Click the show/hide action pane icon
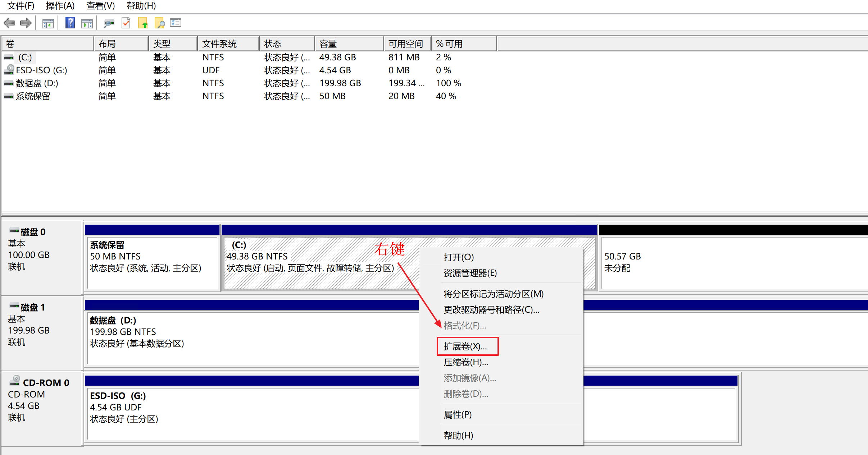This screenshot has height=455, width=868. pyautogui.click(x=87, y=23)
